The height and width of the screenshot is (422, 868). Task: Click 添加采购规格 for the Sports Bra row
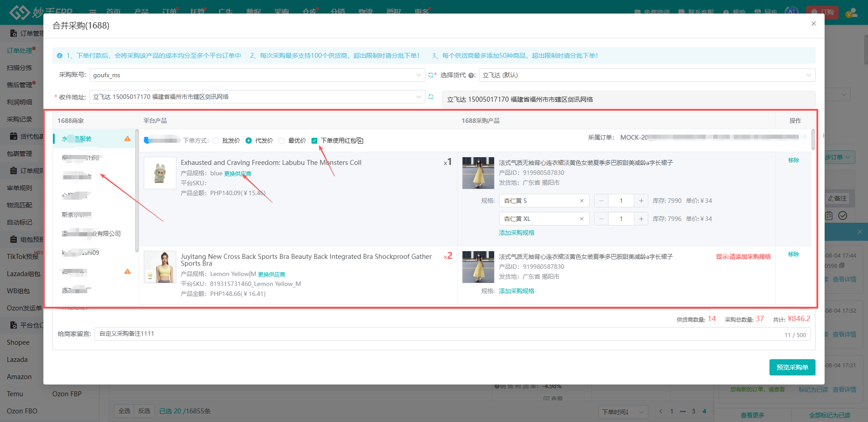517,291
